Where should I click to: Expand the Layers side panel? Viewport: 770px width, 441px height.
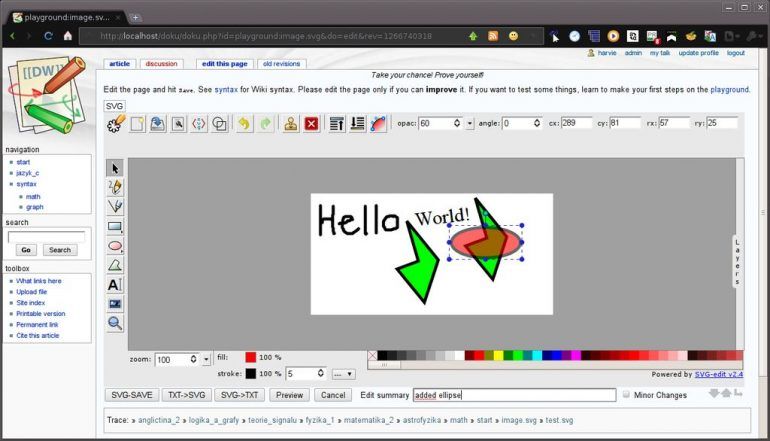(x=737, y=262)
